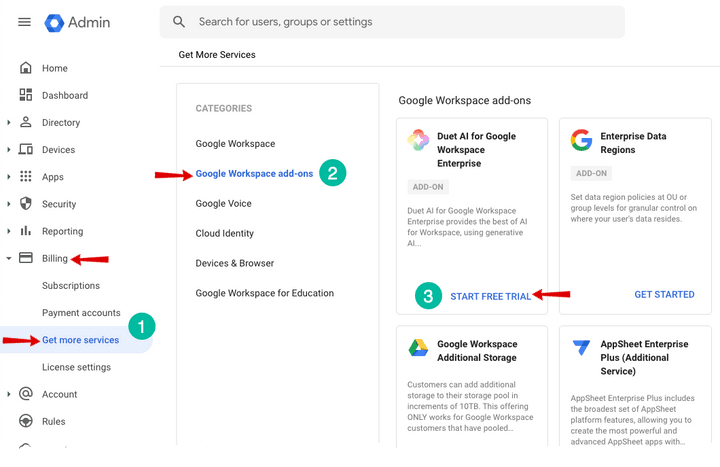
Task: Click the Duet AI product icon
Action: click(x=418, y=140)
